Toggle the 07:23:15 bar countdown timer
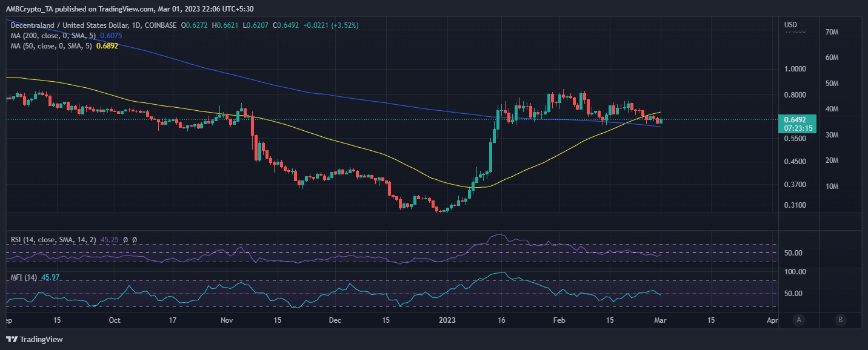 [x=797, y=128]
